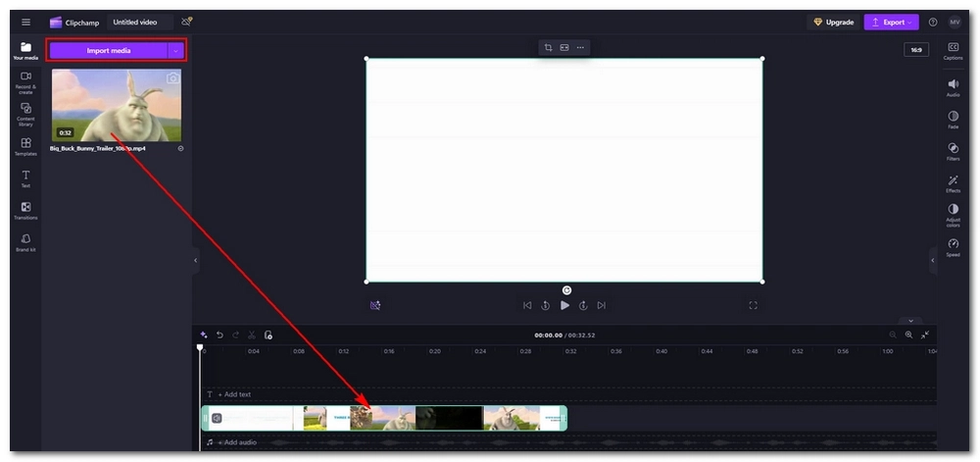Zoom out the timeline
Screen dimensions: 980x462
[893, 335]
